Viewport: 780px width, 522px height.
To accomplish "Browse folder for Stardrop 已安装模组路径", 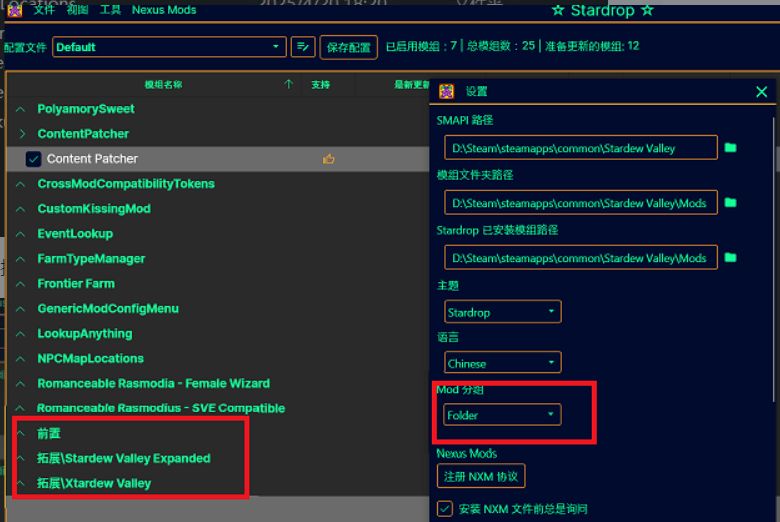I will click(x=730, y=257).
